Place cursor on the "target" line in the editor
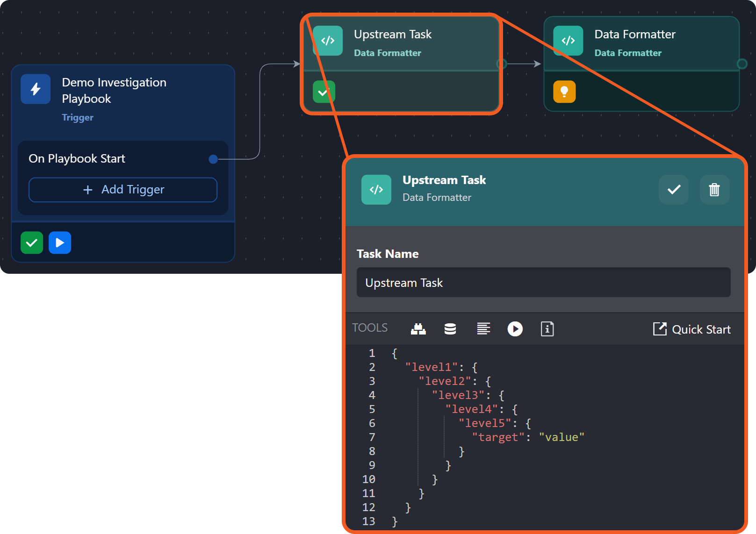 pyautogui.click(x=528, y=437)
